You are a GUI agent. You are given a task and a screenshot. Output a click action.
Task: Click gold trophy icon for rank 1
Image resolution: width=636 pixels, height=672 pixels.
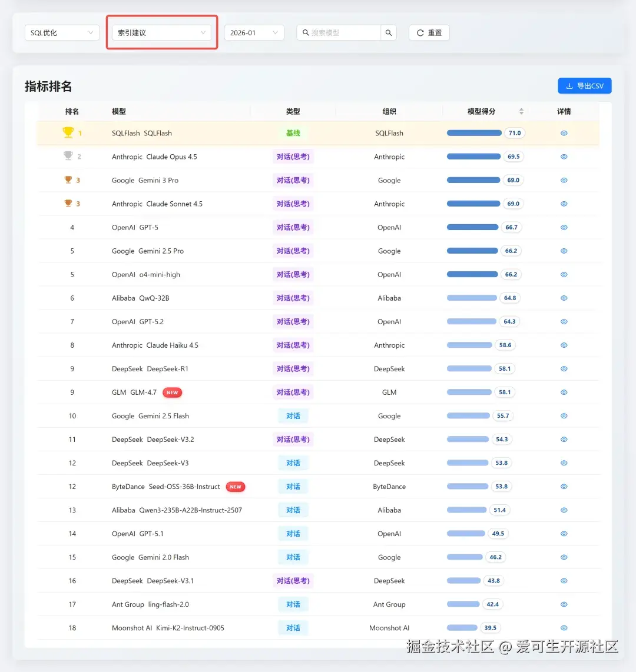(x=68, y=132)
